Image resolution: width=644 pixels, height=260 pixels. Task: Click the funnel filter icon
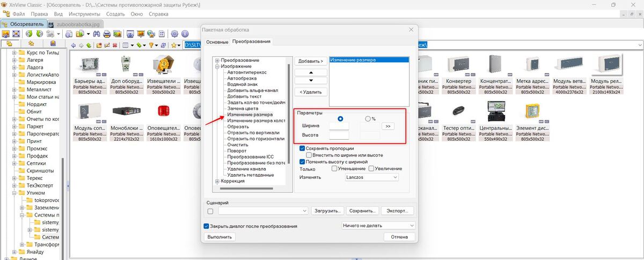(x=152, y=46)
